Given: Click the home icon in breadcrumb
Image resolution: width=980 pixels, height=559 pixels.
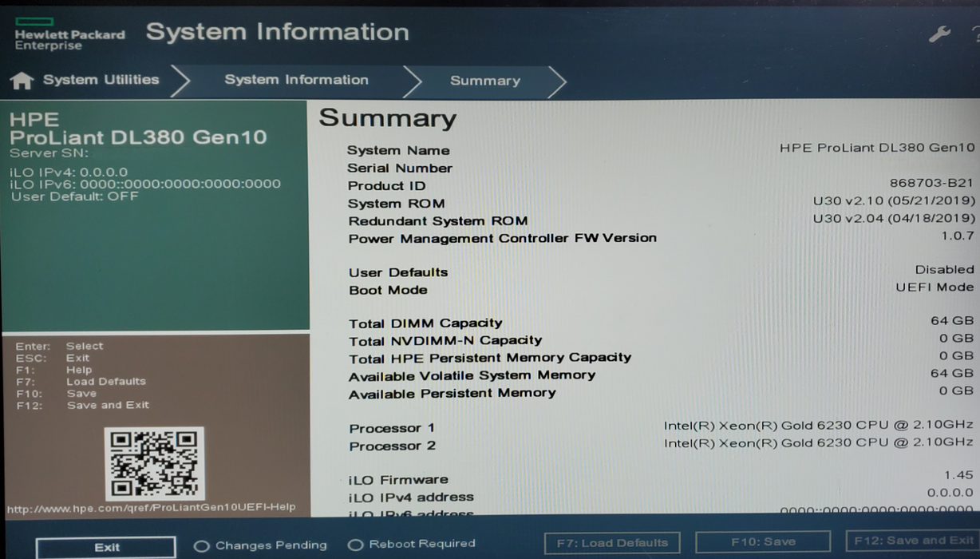Looking at the screenshot, I should pos(22,81).
